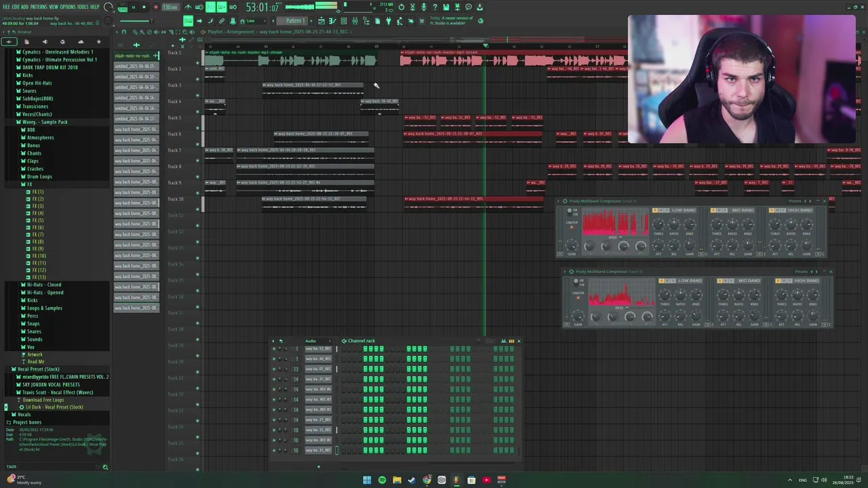The height and width of the screenshot is (488, 868).
Task: Open the VIEW menu
Action: pos(54,7)
